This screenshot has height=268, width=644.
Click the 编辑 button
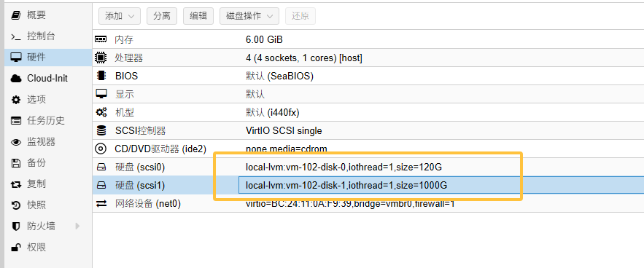198,16
